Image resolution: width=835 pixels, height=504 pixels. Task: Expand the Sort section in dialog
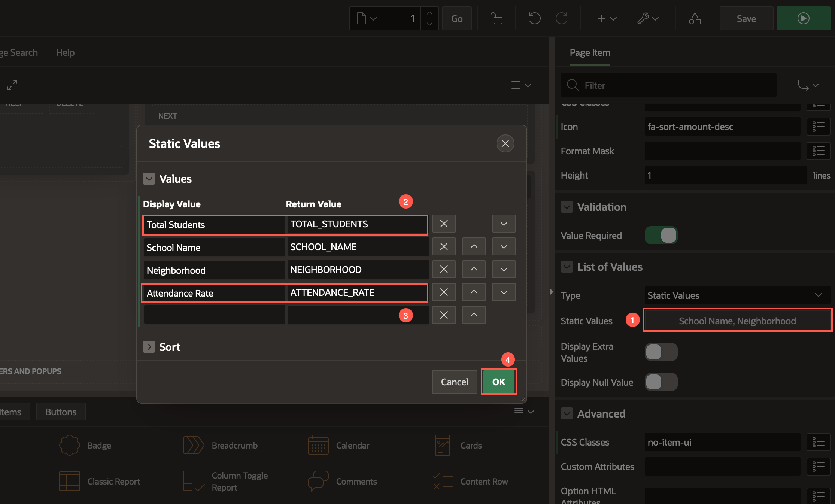point(149,347)
